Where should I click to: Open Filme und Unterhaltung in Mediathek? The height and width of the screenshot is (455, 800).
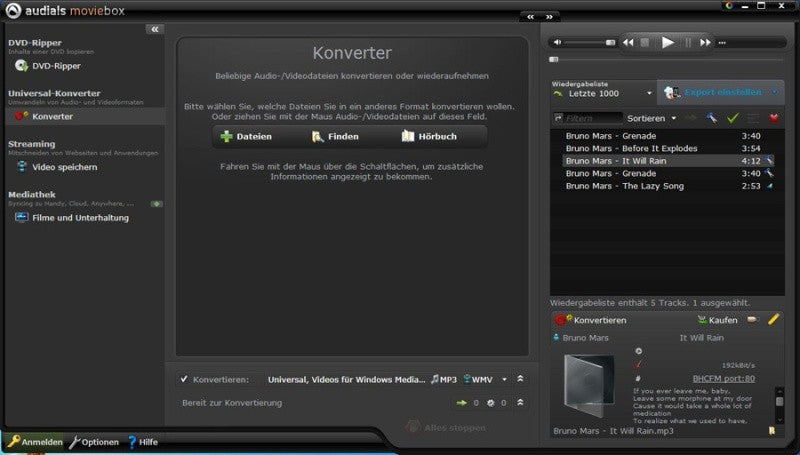(71, 218)
